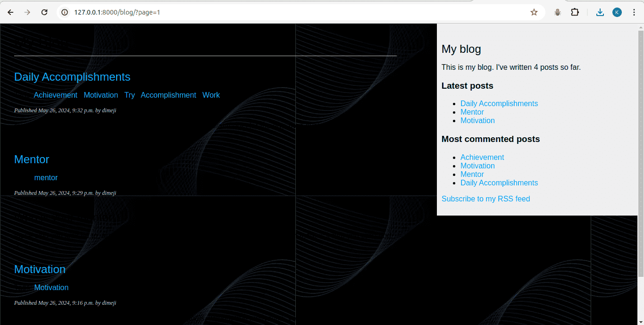Open Mentor under Latest posts

click(472, 112)
